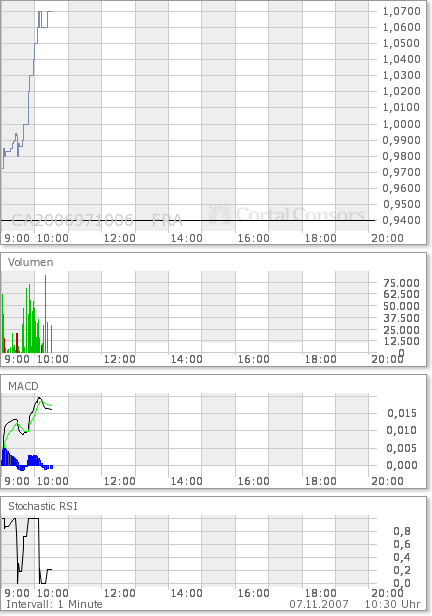Click the Volumen panel title

30,262
